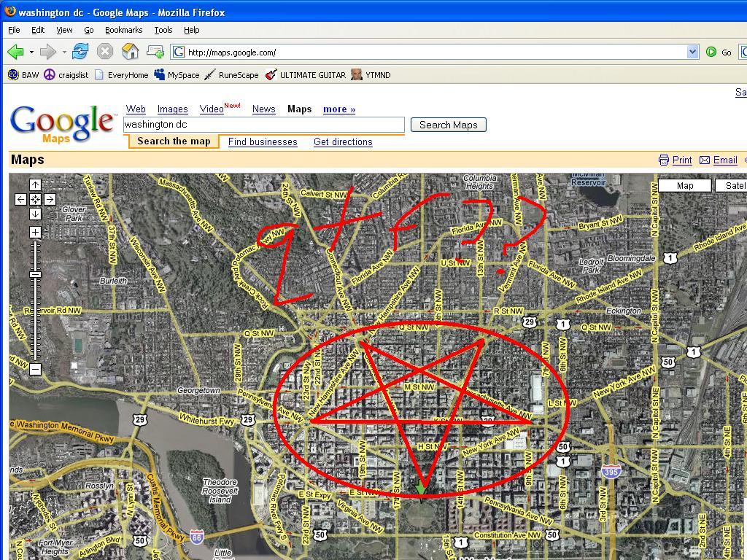Zoom in with the plus button

coord(35,232)
